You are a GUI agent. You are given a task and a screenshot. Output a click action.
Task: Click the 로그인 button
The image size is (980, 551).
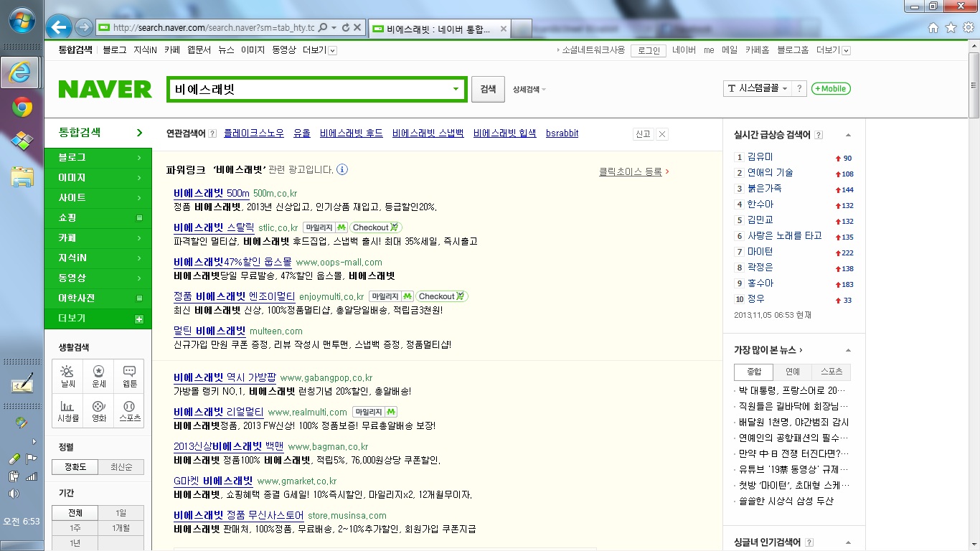point(648,50)
